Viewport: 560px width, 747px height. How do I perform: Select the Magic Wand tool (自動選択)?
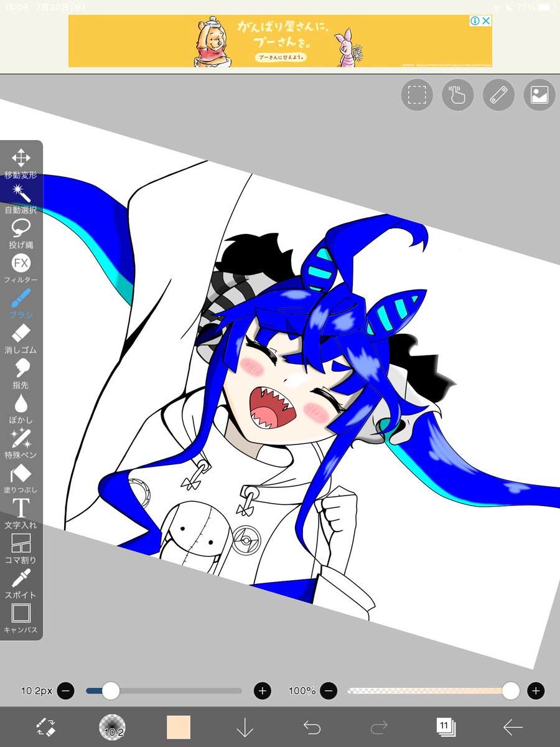pyautogui.click(x=21, y=198)
